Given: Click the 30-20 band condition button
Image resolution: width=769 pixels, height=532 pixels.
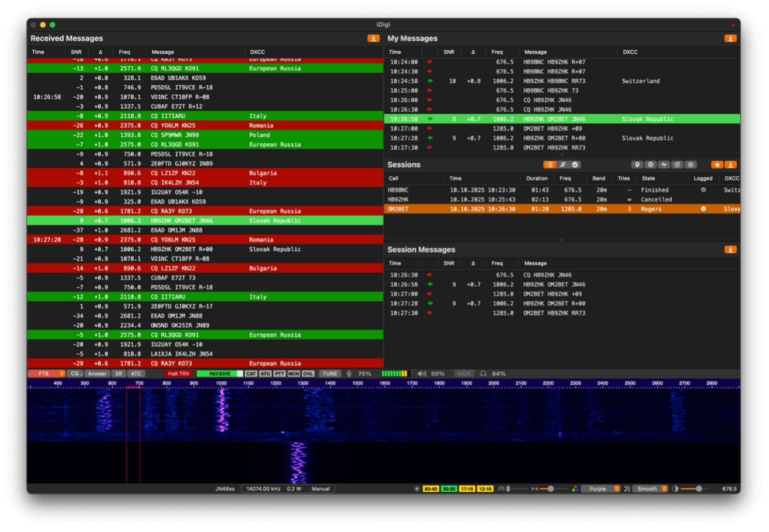Looking at the screenshot, I should [x=449, y=489].
